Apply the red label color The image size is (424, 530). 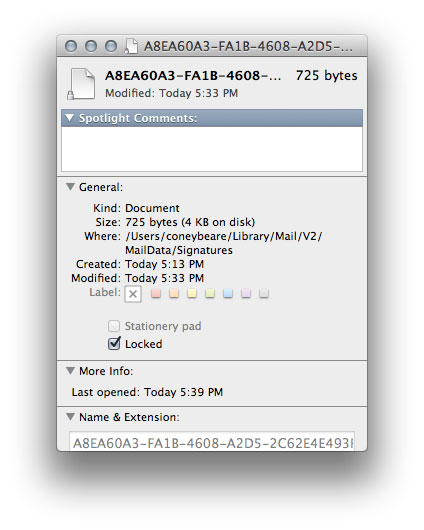[x=156, y=293]
